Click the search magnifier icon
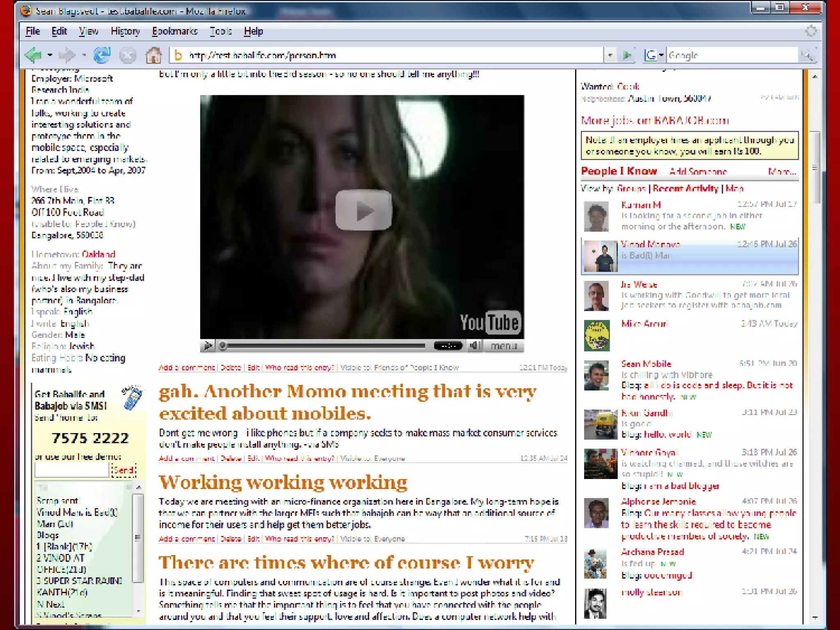 (x=807, y=55)
